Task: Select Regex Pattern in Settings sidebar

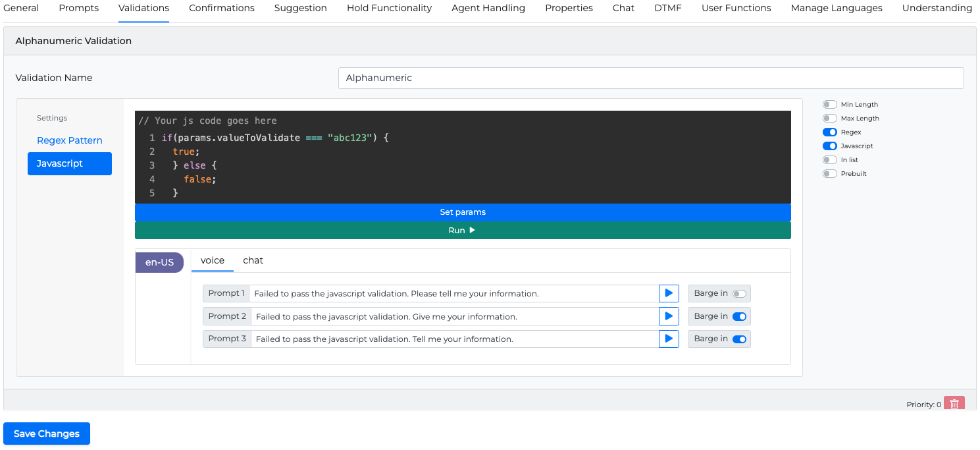Action: pos(70,140)
